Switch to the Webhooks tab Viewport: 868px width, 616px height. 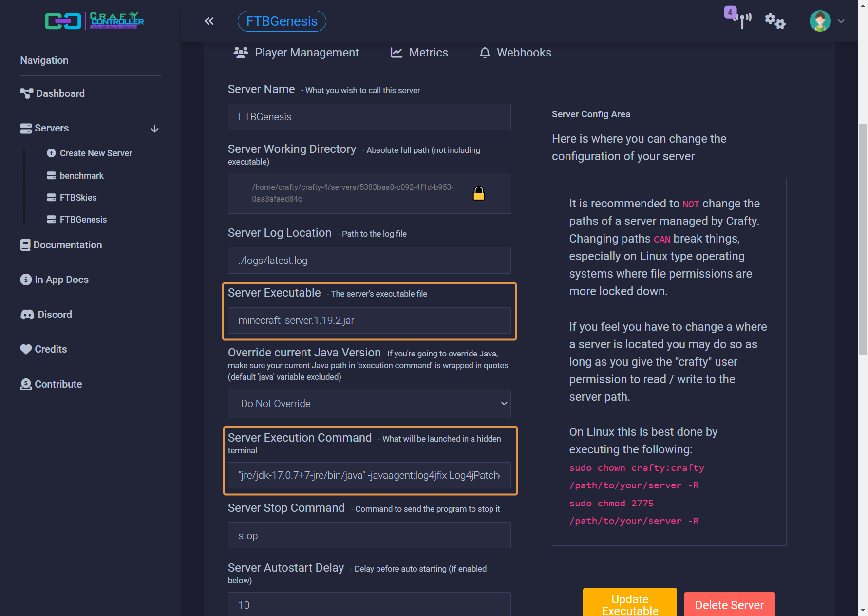click(515, 53)
